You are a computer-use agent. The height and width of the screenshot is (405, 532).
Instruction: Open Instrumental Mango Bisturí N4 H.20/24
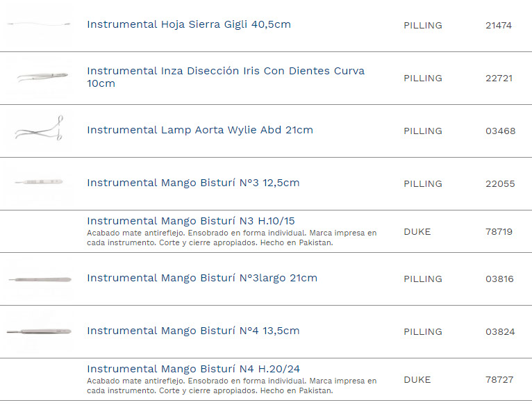(193, 369)
